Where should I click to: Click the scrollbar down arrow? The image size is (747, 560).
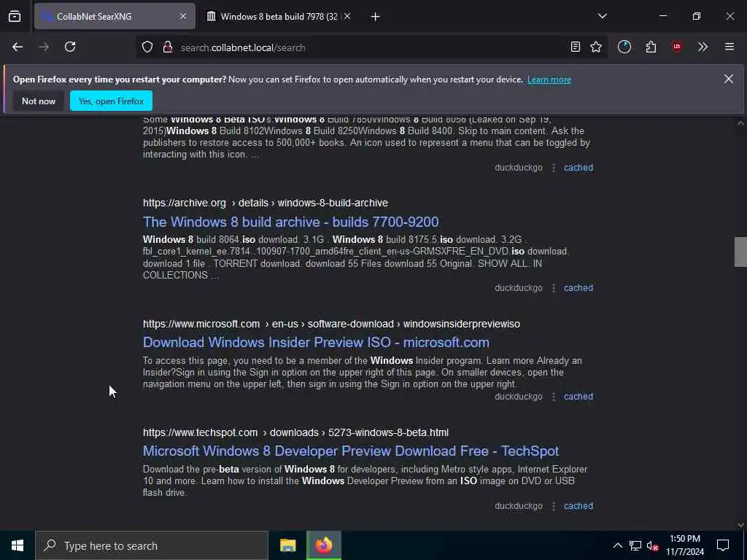tap(740, 525)
